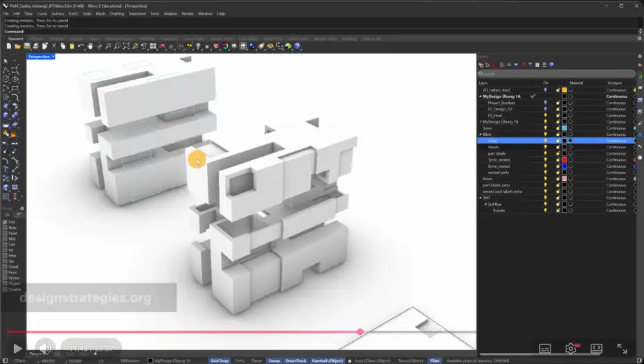Toggle SmartTrack in status bar

coord(296,361)
